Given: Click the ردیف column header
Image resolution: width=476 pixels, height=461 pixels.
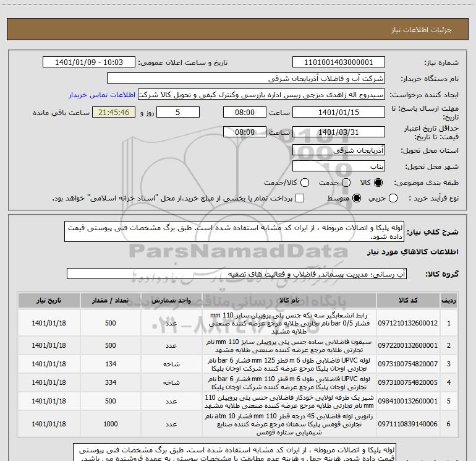Looking at the screenshot, I should 449,300.
